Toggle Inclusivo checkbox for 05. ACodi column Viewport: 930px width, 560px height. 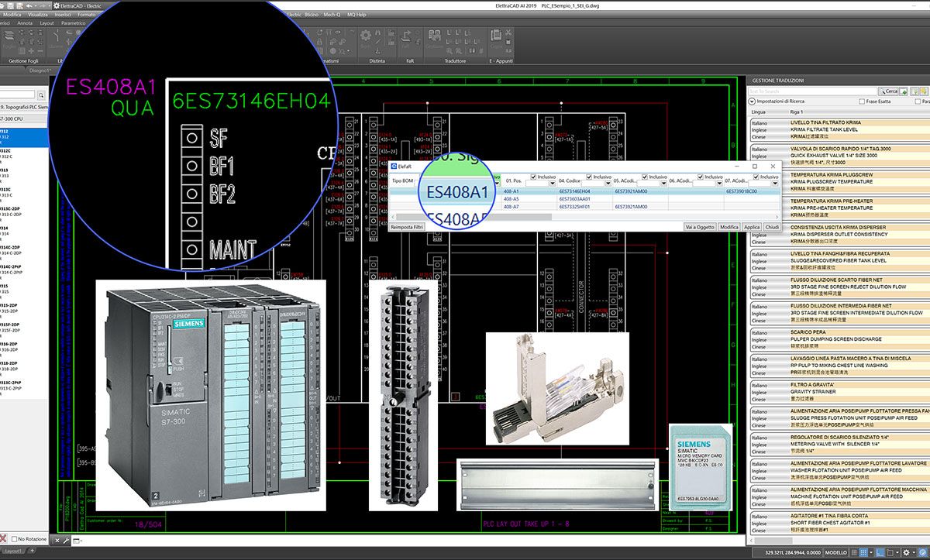point(644,177)
